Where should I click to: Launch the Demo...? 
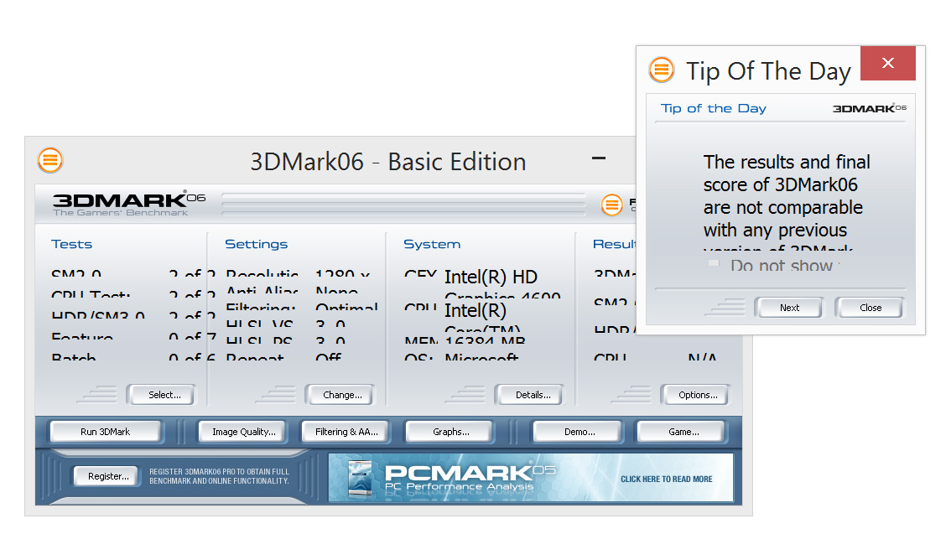point(577,432)
